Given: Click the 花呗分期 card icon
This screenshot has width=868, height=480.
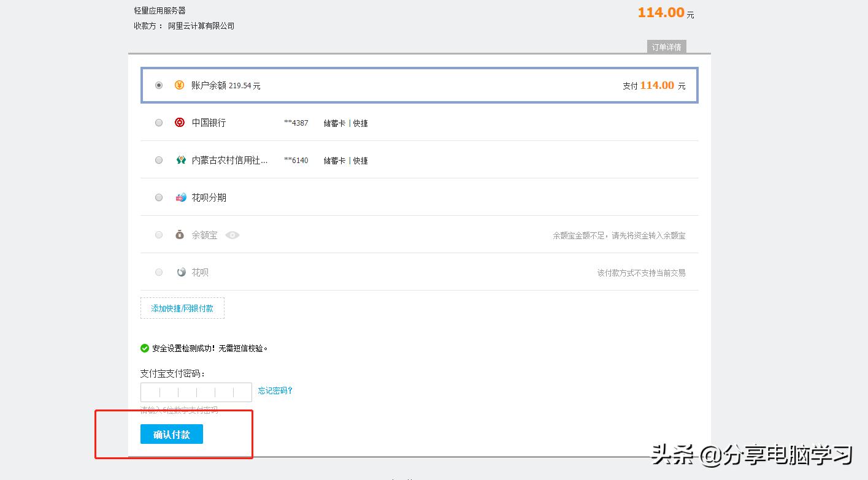Looking at the screenshot, I should (180, 197).
